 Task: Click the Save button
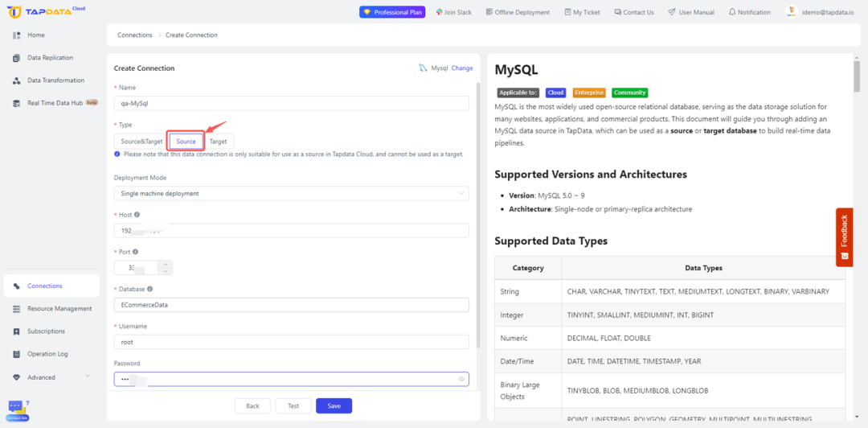334,405
